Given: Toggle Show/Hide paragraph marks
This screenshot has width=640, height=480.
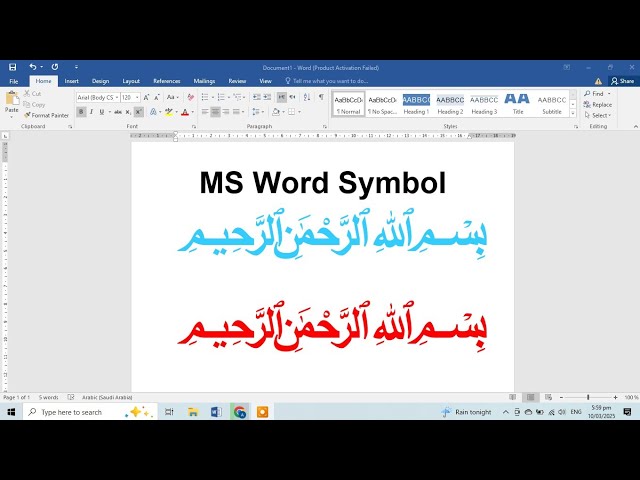Looking at the screenshot, I should point(321,97).
